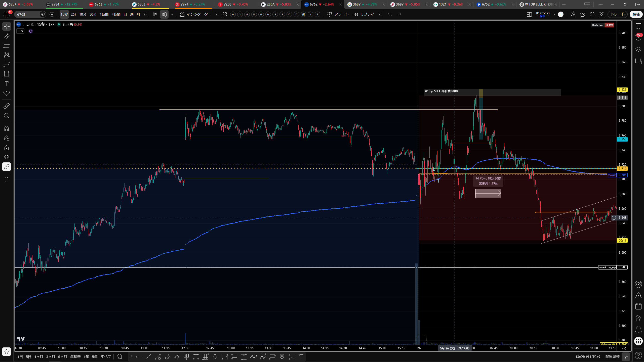Screen dimensions: 644x362
Task: Click the トレード button
Action: coord(618,14)
